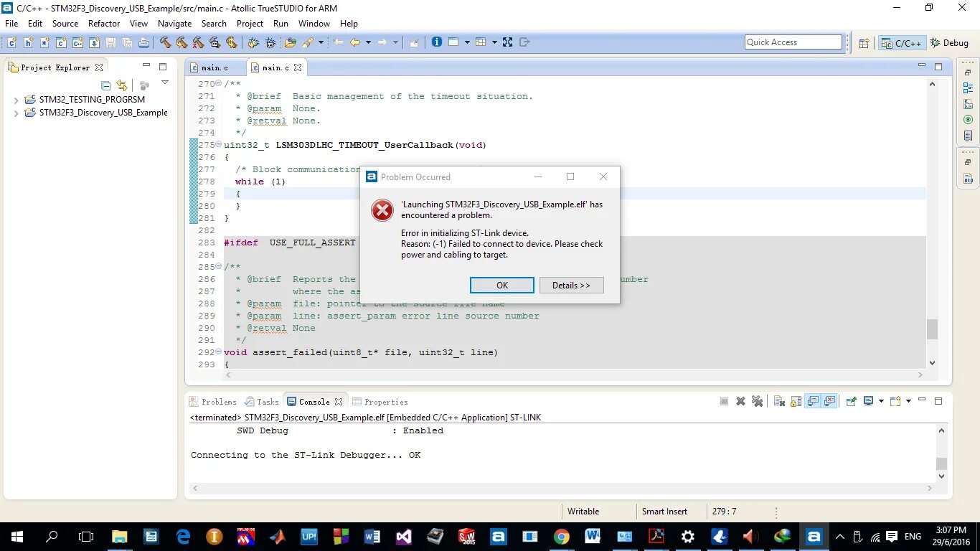Click the fullscreen arrows toolbar icon
Screen dimensions: 980x551
(507, 42)
